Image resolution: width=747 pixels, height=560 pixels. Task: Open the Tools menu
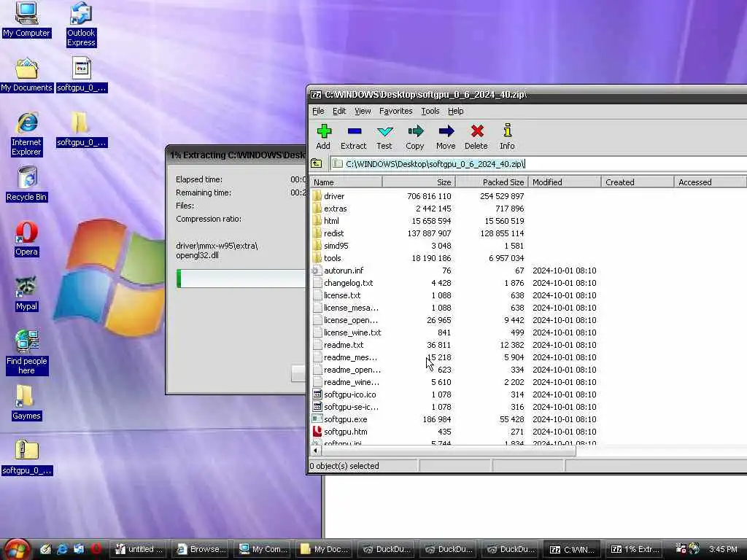point(430,111)
